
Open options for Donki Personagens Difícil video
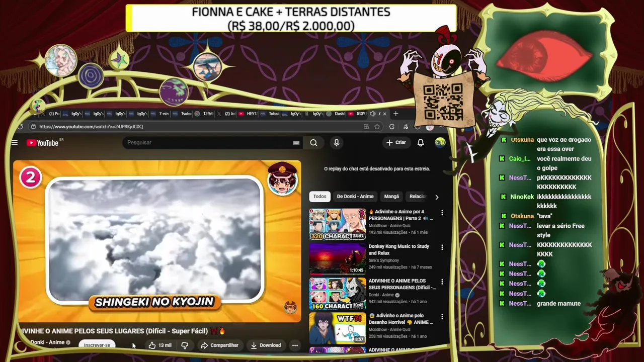click(442, 282)
